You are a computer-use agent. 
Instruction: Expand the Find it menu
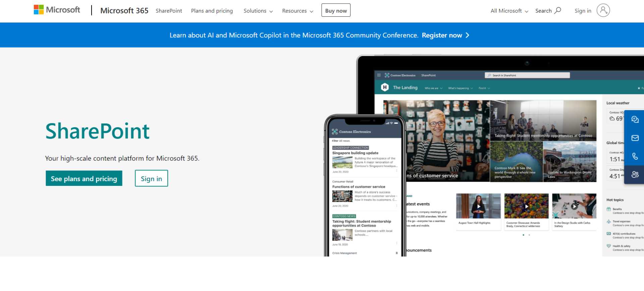pyautogui.click(x=484, y=88)
